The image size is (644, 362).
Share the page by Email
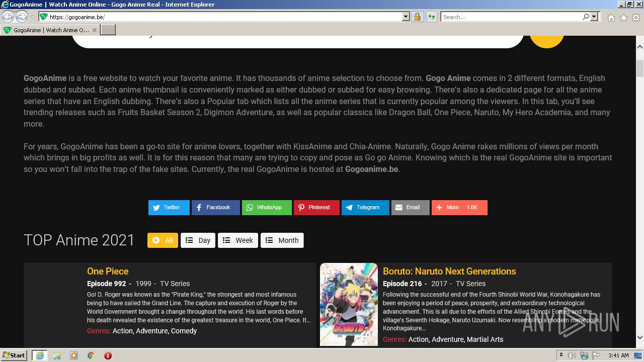[411, 208]
